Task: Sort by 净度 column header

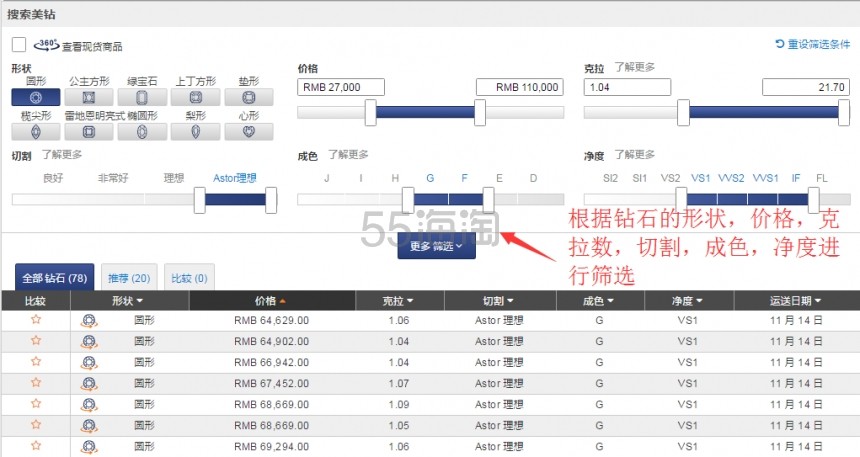Action: pyautogui.click(x=688, y=300)
